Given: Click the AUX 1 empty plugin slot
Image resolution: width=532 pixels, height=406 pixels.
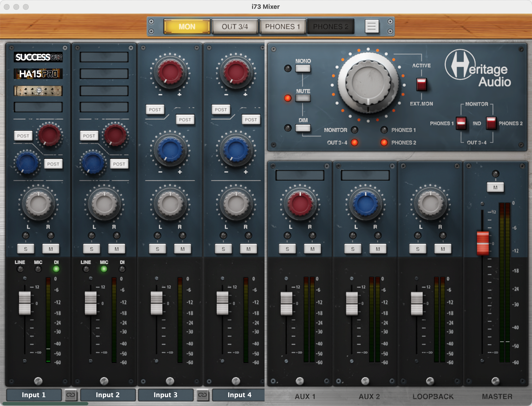Looking at the screenshot, I should point(300,175).
